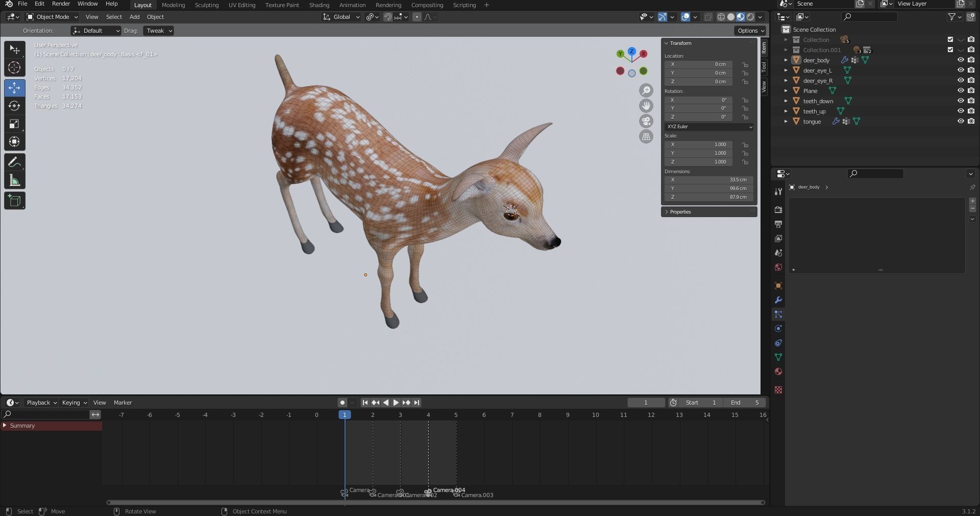Open Physics properties tab

778,329
